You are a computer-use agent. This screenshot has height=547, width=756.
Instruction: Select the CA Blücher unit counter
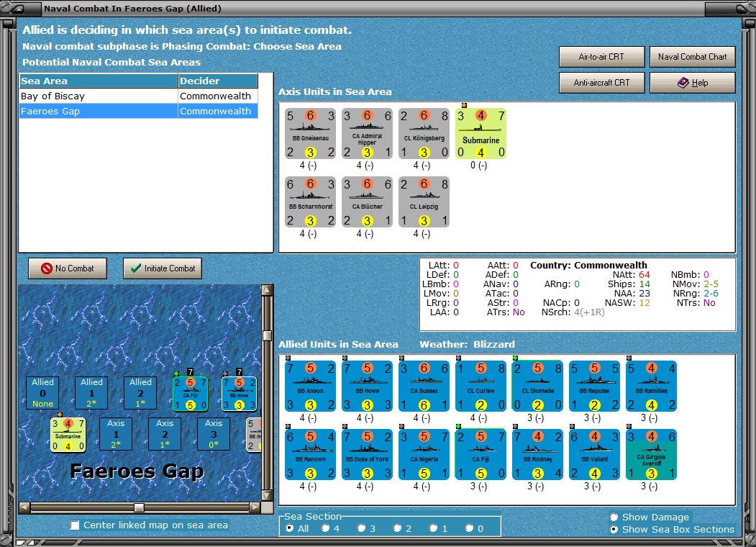[x=367, y=202]
